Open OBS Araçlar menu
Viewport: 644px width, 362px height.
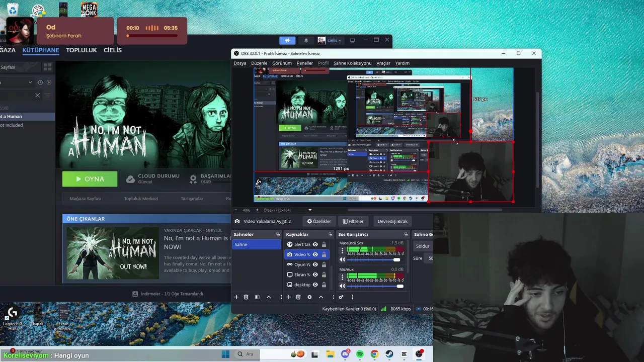tap(383, 63)
